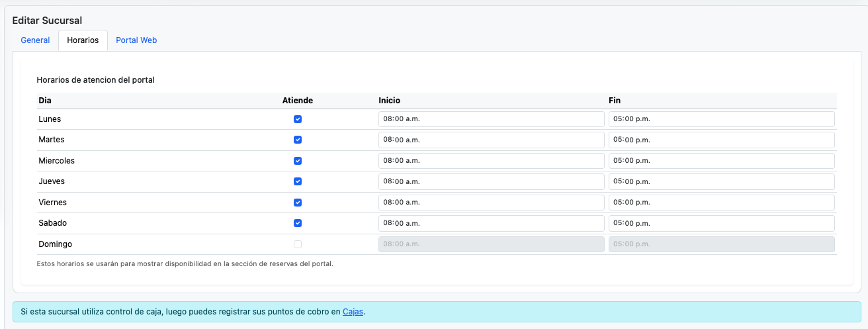The image size is (868, 329).
Task: Click the Domingo day label
Action: (55, 244)
